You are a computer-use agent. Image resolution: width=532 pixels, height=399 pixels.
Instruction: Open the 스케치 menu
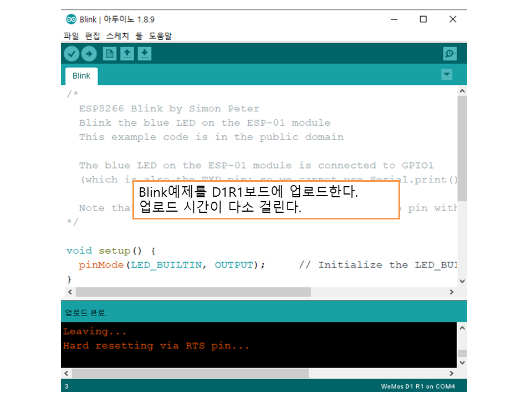(117, 36)
